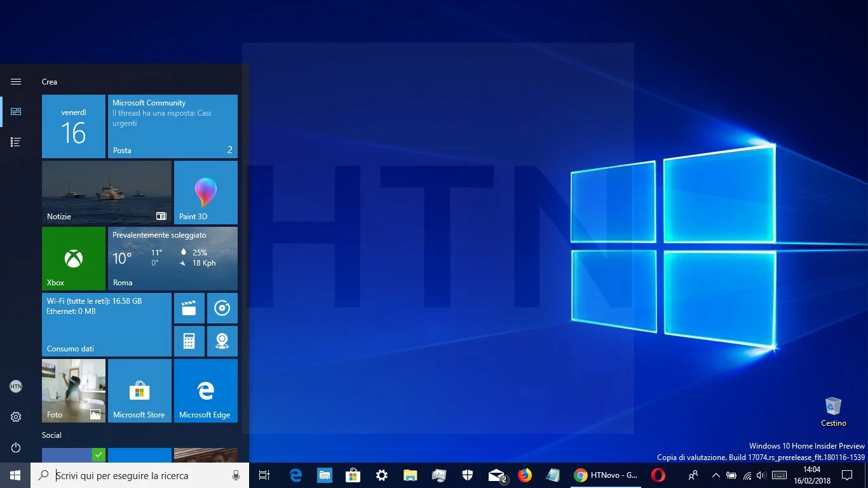Open the Roma weather tile
The image size is (868, 488).
[x=173, y=259]
